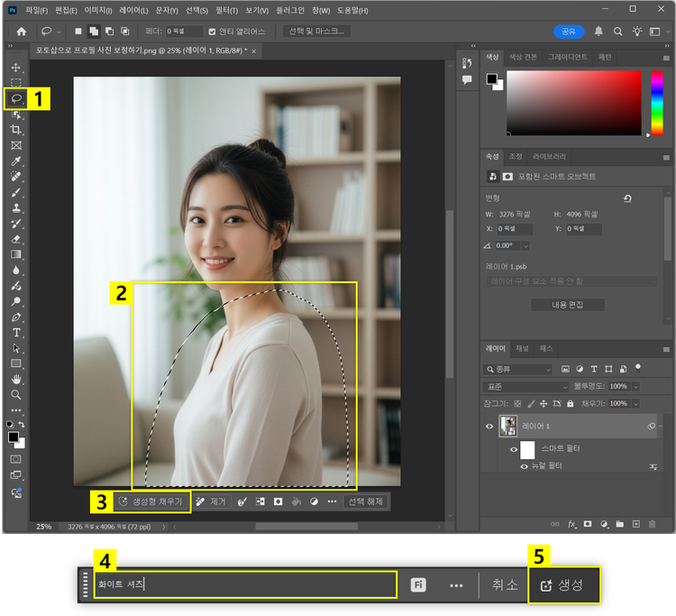The height and width of the screenshot is (616, 676).
Task: Select the Hand tool
Action: coord(16,379)
